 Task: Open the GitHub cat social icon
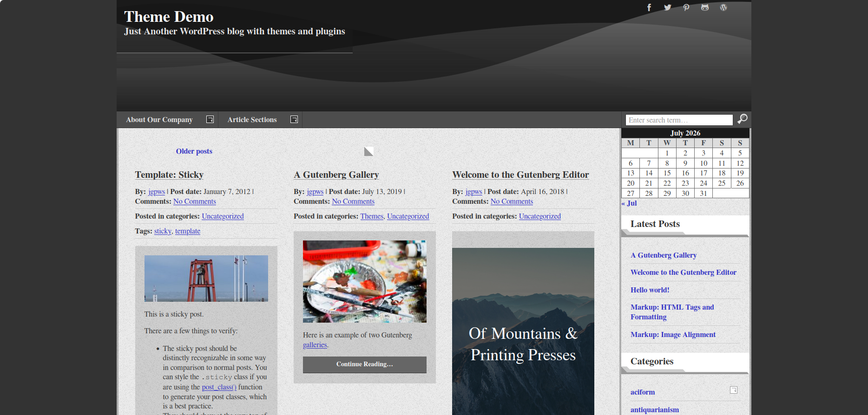[705, 7]
